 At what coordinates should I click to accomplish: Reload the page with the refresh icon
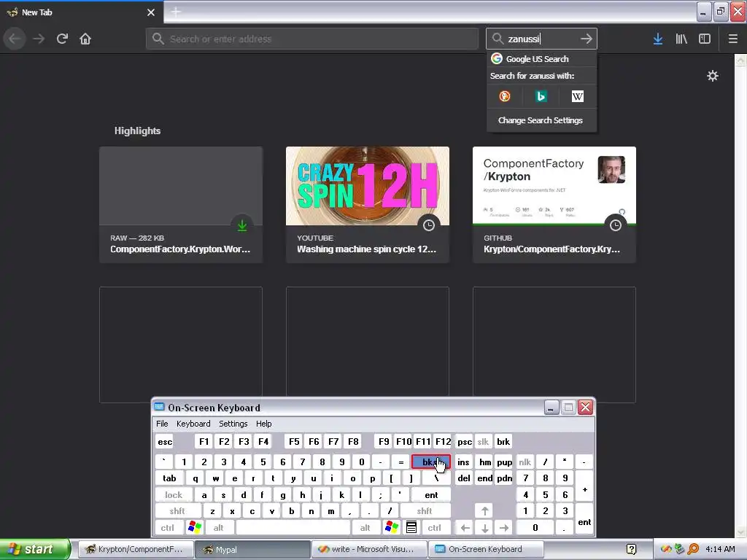[62, 39]
